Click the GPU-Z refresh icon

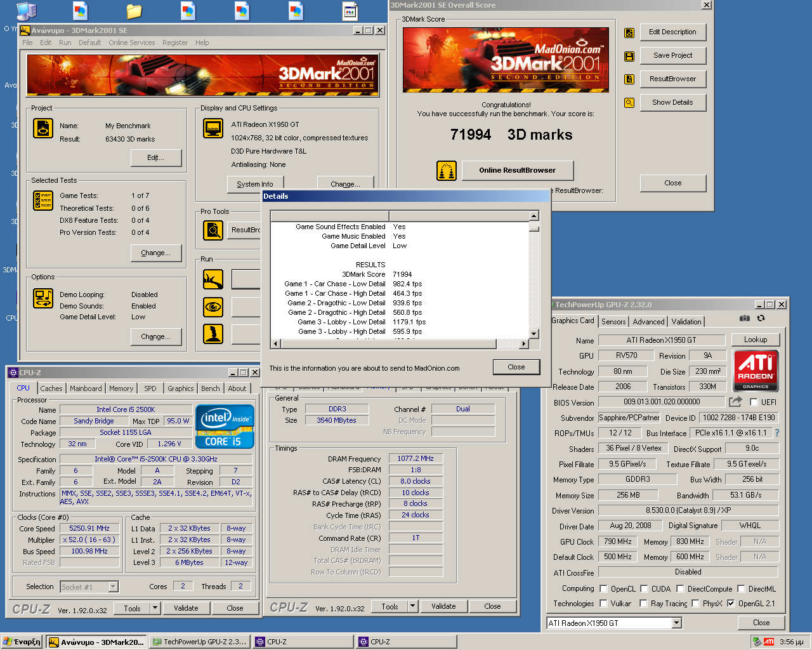click(761, 318)
